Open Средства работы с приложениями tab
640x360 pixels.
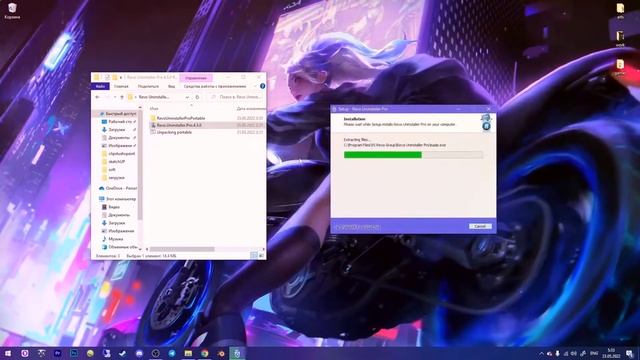point(215,86)
